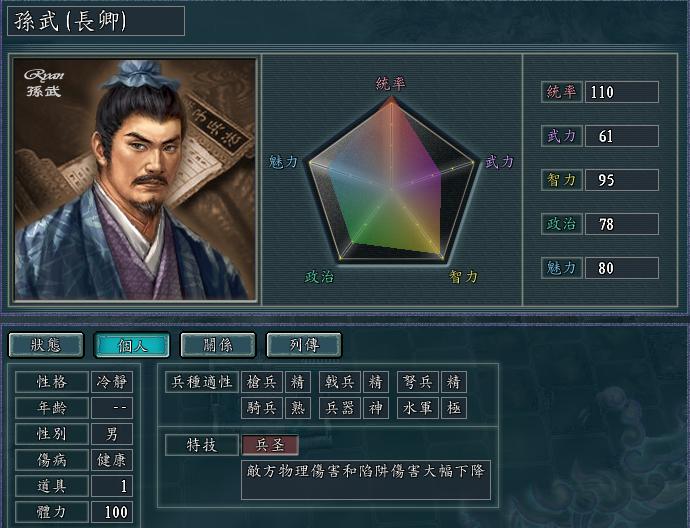This screenshot has width=690, height=528.
Task: Select the 兵器 aptitude rank 神
Action: click(375, 408)
